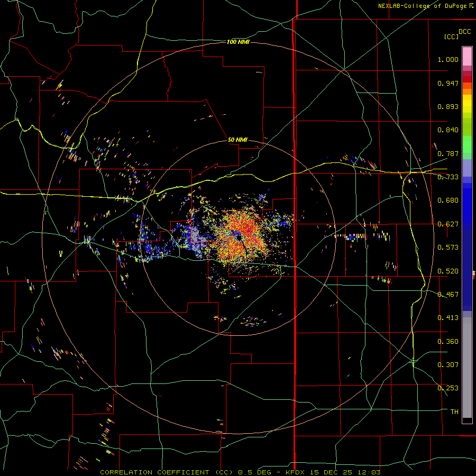Click the TH threshold label

[454, 412]
